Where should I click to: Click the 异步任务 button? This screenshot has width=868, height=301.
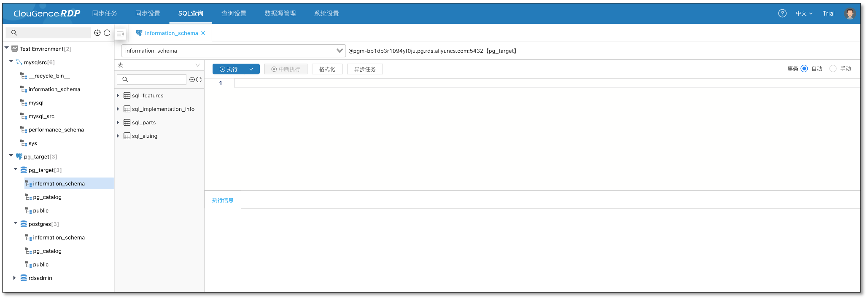coord(364,69)
